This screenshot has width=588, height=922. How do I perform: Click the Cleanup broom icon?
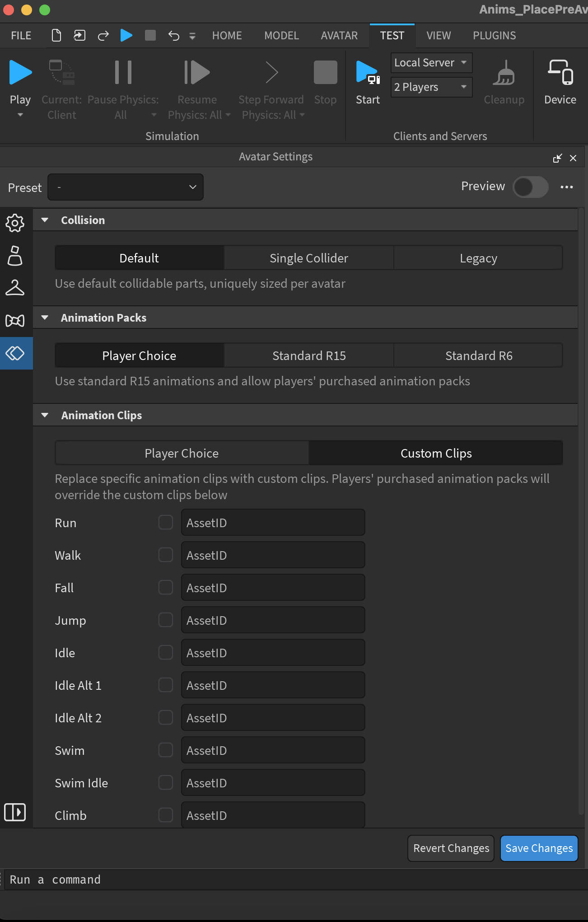[504, 72]
